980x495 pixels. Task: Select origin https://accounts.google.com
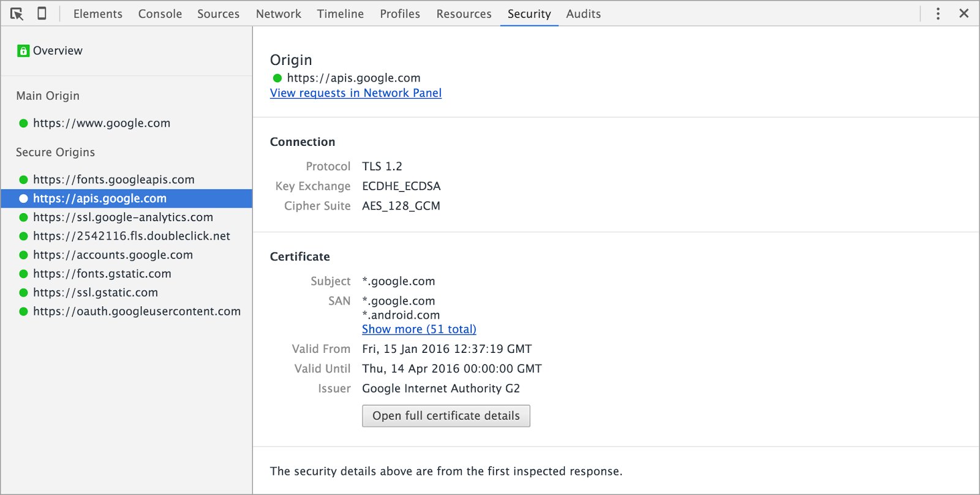(x=113, y=255)
